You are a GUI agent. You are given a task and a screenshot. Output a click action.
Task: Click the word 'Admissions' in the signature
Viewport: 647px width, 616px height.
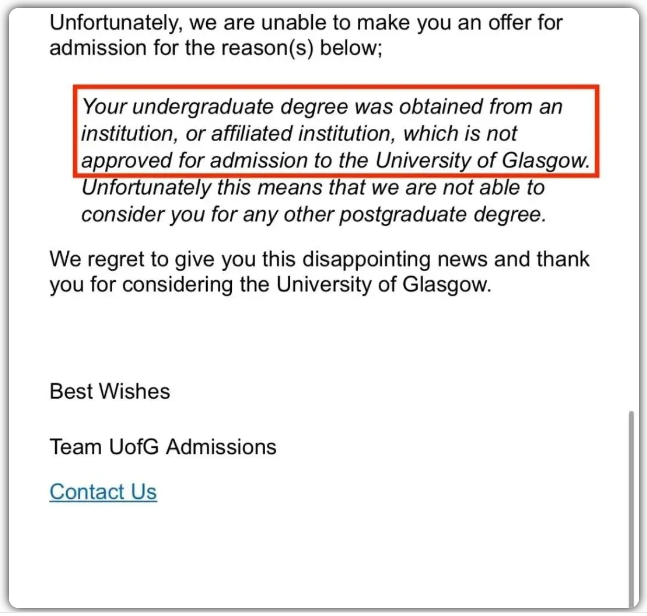click(221, 447)
